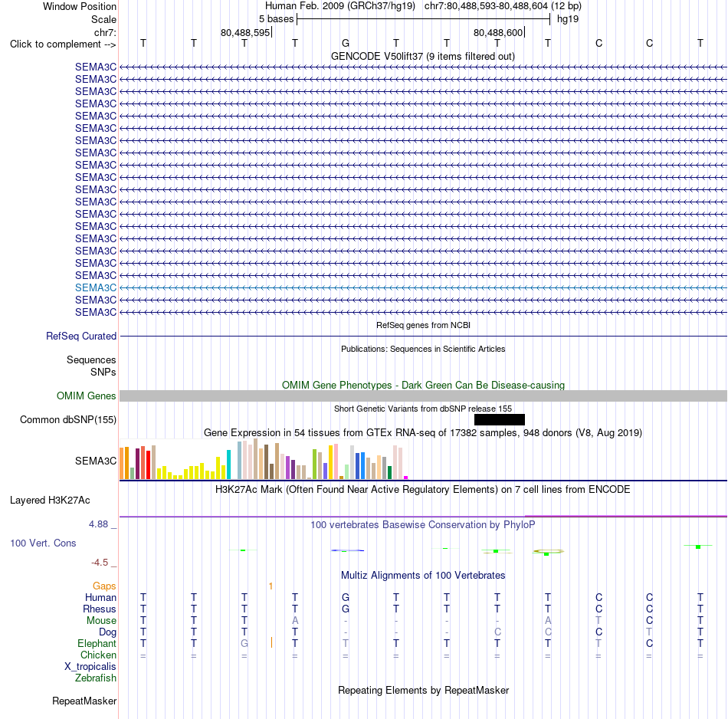Click the '100 Vert. Cons' track label

point(43,543)
